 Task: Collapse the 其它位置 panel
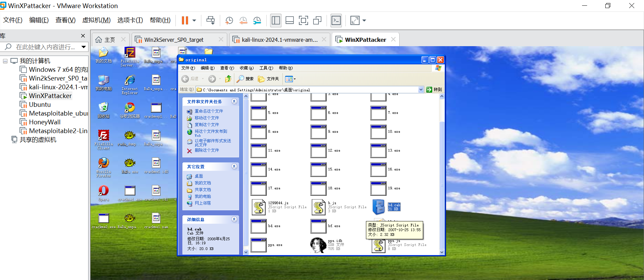tap(234, 166)
